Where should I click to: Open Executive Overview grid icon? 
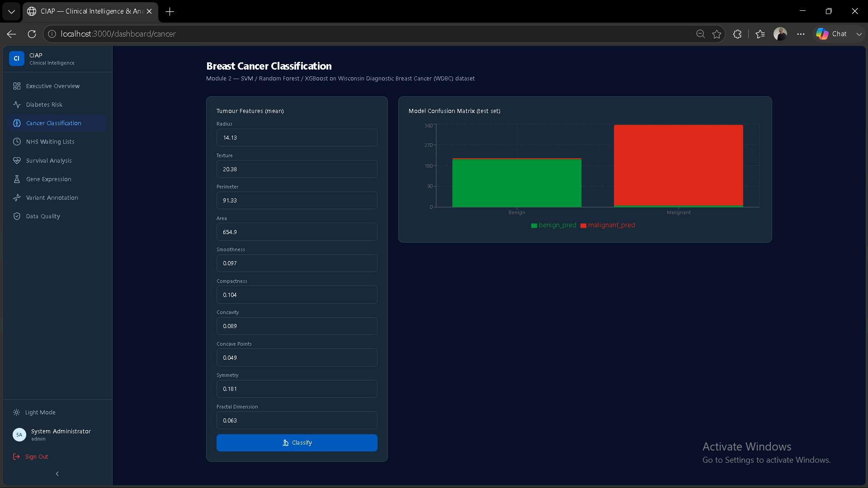click(x=17, y=86)
